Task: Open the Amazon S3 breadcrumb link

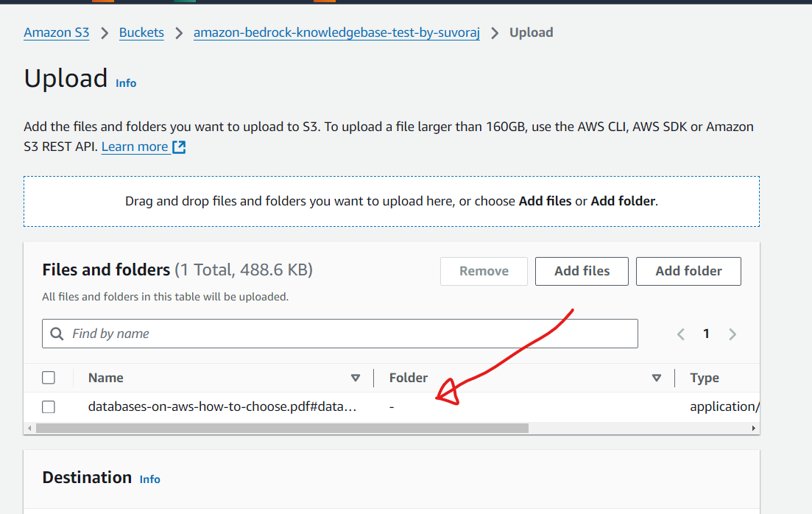Action: click(x=57, y=32)
